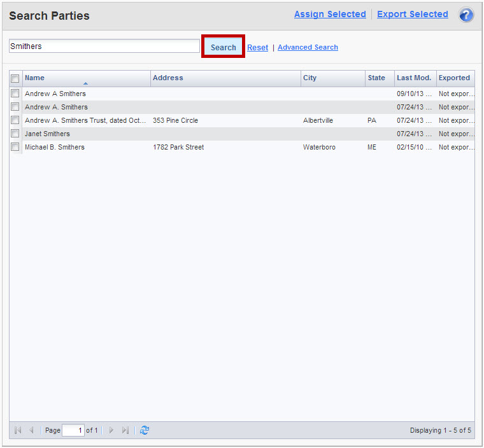
Task: Select the Michael B. Smithers name cell
Action: pos(87,147)
